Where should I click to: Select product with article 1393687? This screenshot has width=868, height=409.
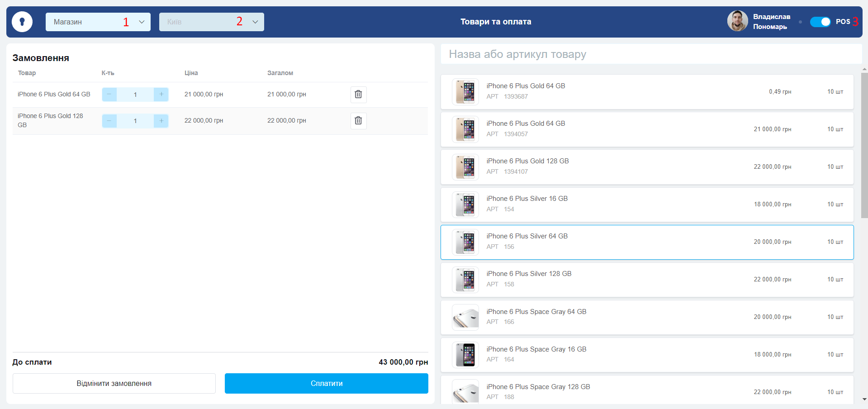coord(647,92)
